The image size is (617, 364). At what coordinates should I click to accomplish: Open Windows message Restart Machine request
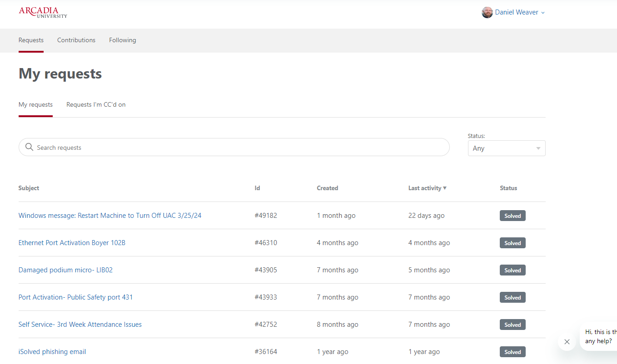109,216
